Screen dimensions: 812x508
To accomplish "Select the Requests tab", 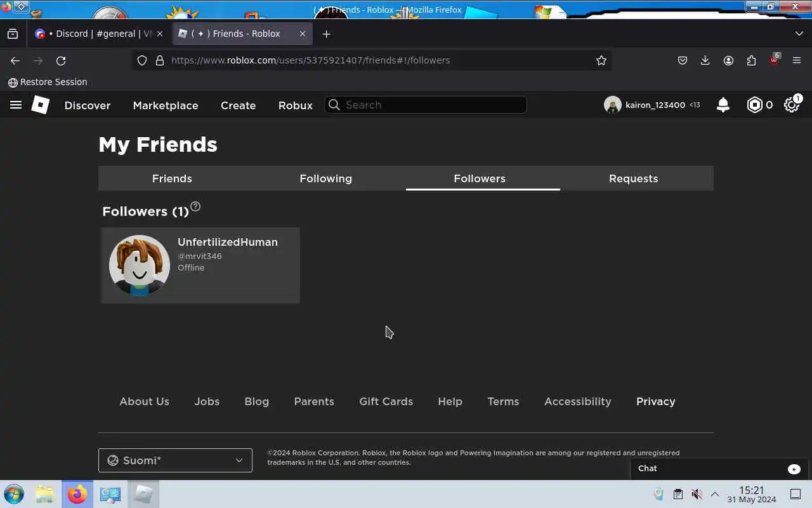I will (633, 178).
